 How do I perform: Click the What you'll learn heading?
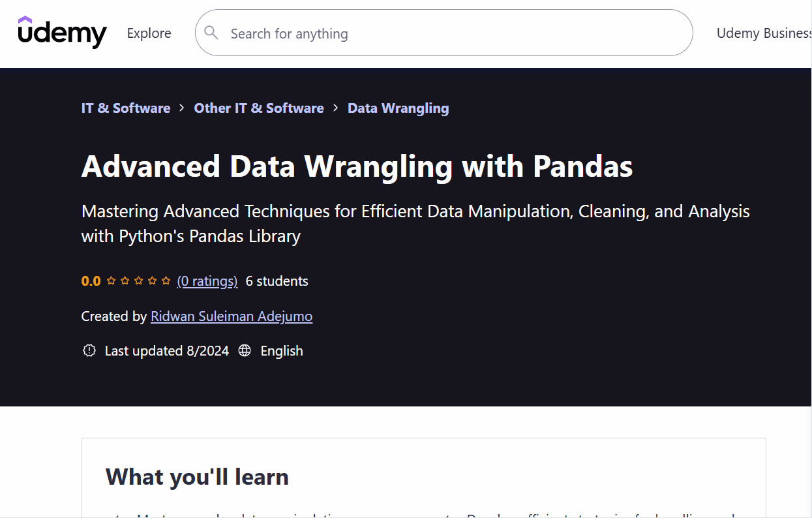coord(197,477)
